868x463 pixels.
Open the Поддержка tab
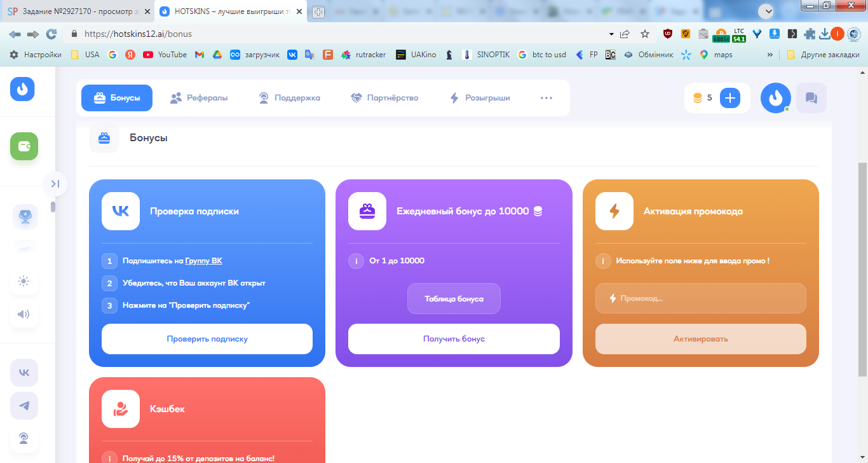click(x=289, y=98)
